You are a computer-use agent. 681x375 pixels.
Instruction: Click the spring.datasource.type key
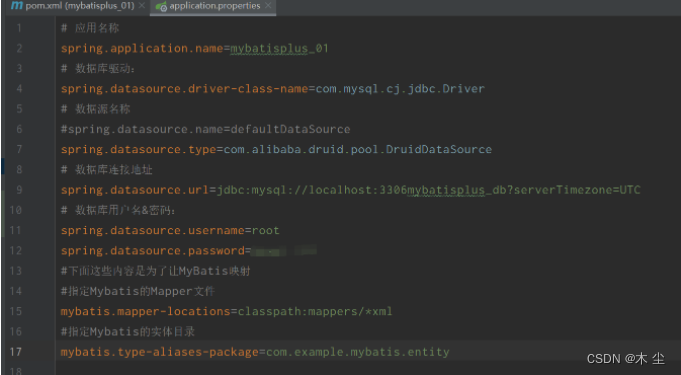pos(139,149)
